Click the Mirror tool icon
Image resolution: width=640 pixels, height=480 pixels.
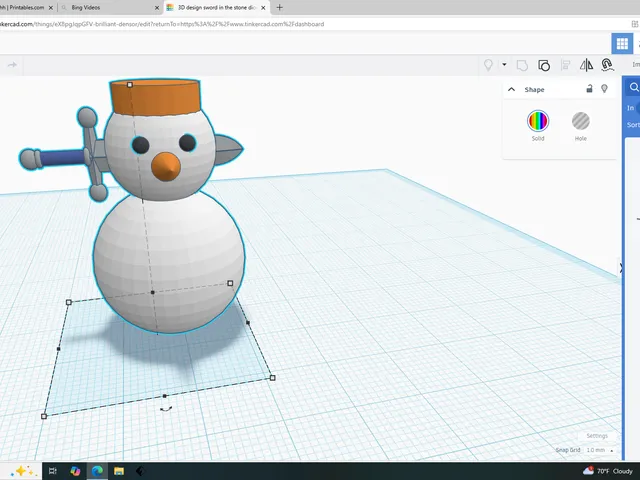pyautogui.click(x=587, y=65)
